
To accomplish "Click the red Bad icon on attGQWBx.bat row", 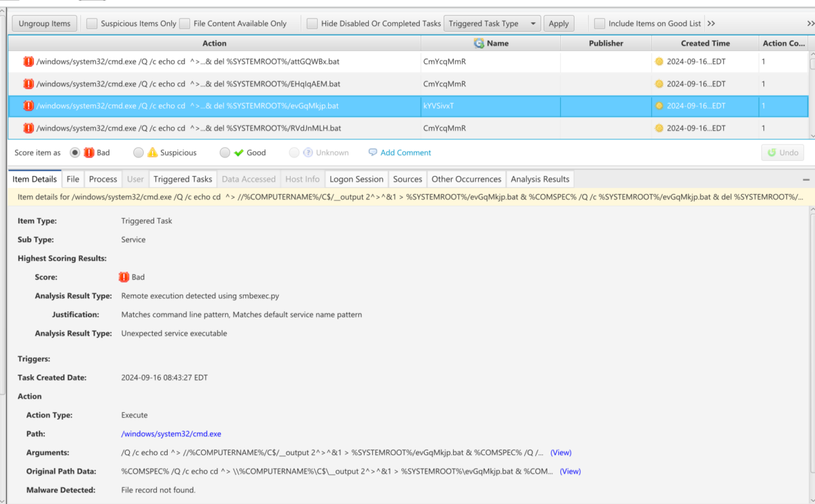I will (28, 61).
